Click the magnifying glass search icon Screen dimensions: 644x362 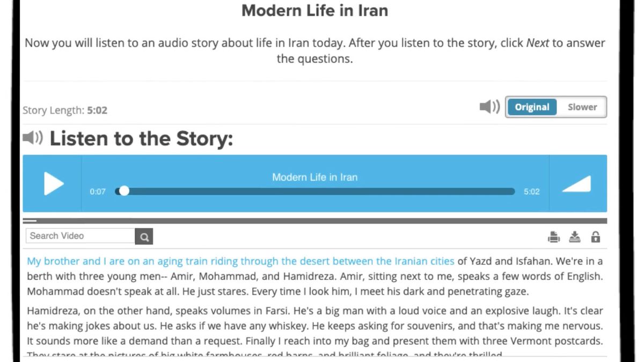pyautogui.click(x=144, y=236)
